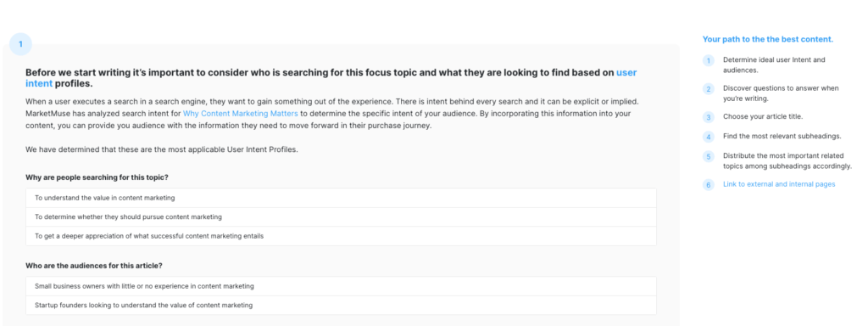Select 'To get a deeper appreciation' row
The image size is (868, 326).
point(341,236)
